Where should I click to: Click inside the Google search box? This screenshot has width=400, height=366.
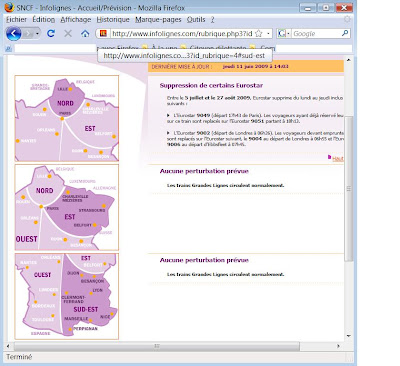tap(316, 33)
